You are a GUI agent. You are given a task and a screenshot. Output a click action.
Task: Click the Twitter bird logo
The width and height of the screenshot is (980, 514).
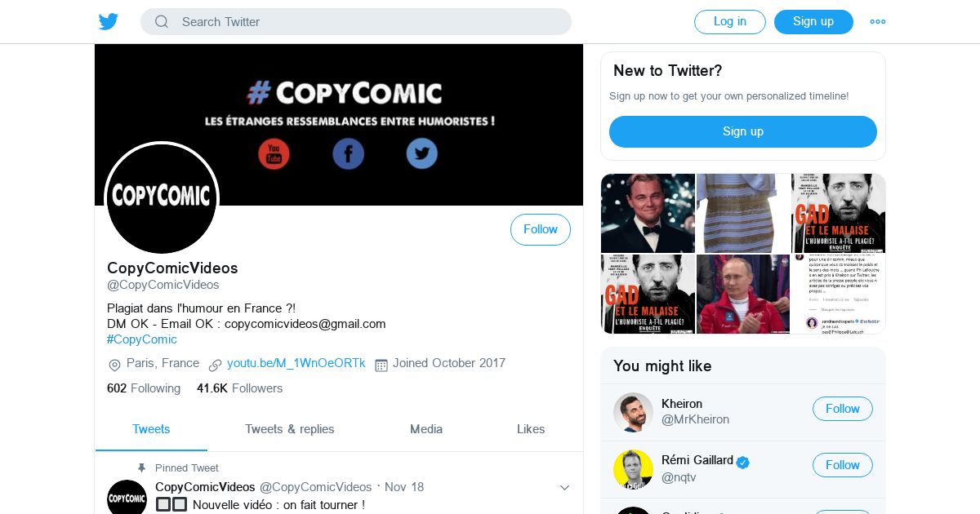point(109,22)
